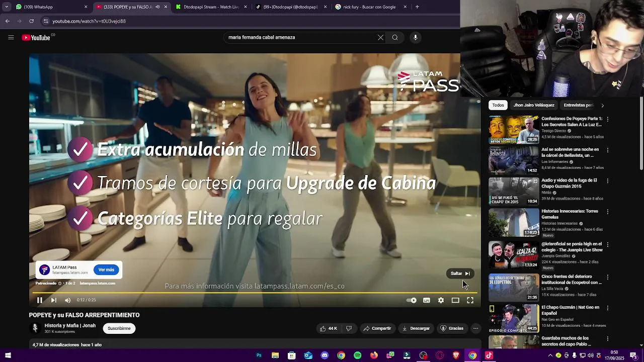
Task: Mute the player volume speaker icon
Action: (68, 300)
